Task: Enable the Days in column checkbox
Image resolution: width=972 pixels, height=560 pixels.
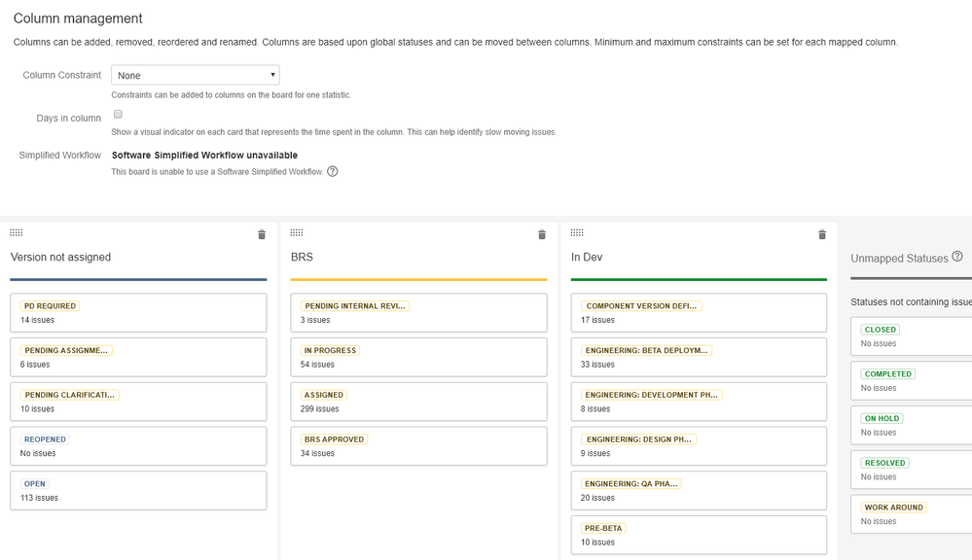Action: [118, 114]
